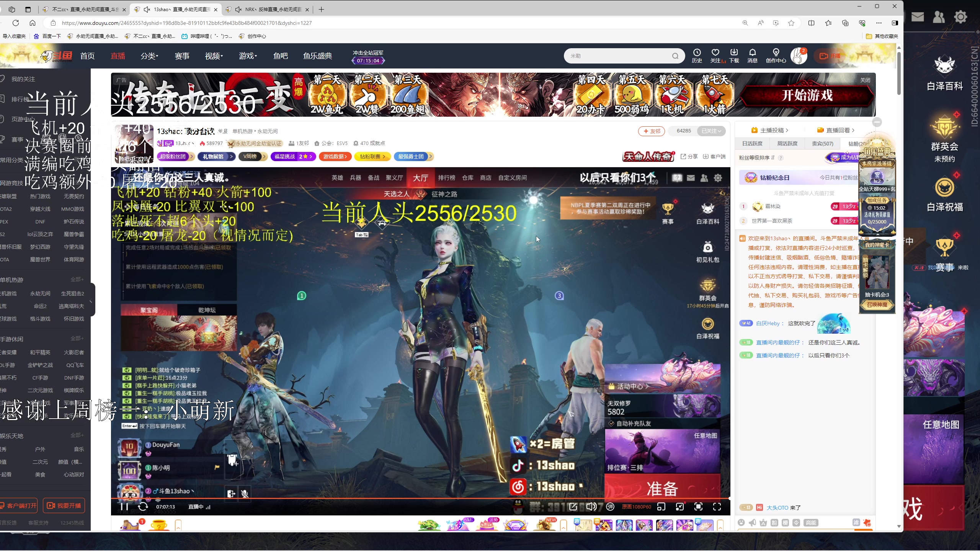Switch to web page fullscreen mode
This screenshot has height=551, width=980.
(x=698, y=507)
